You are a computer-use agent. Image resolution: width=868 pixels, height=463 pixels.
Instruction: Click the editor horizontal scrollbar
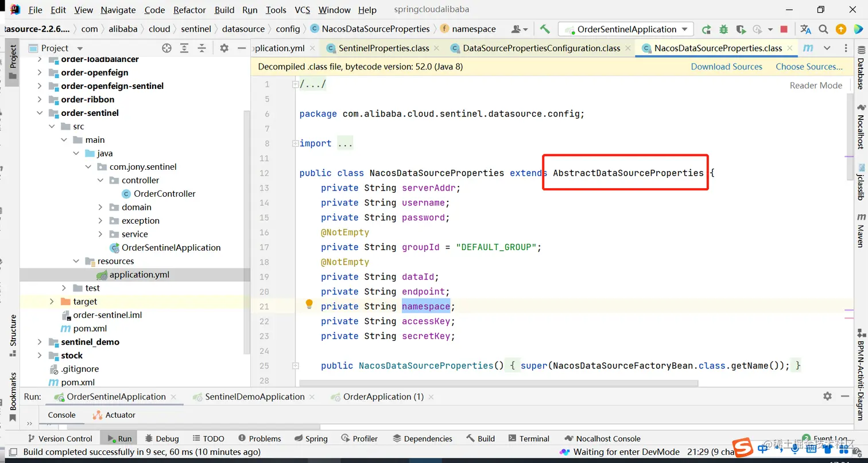click(x=499, y=383)
